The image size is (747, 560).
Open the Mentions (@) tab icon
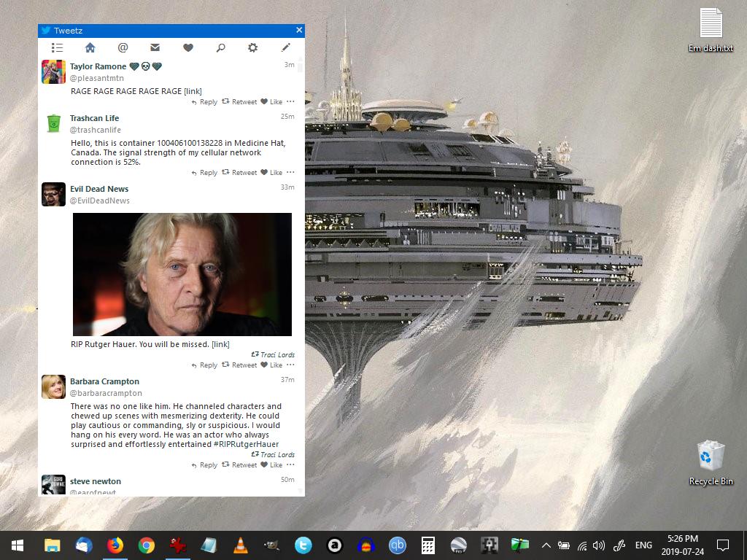pos(123,47)
